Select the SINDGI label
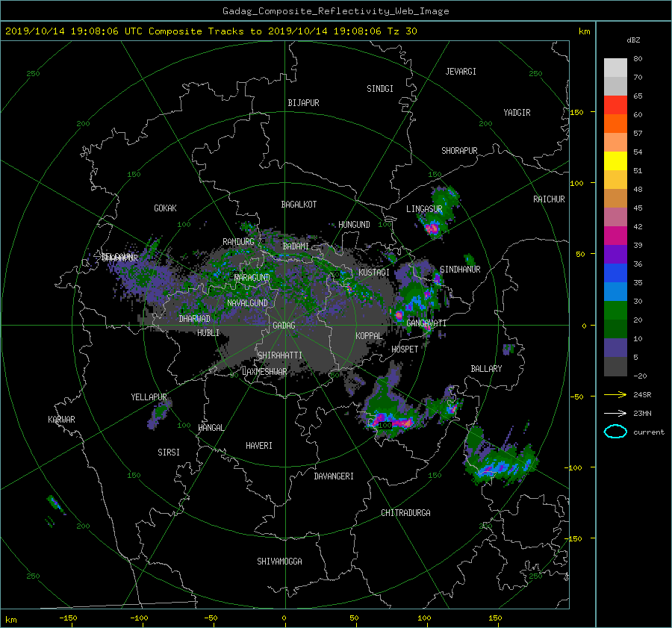The image size is (672, 628). point(380,89)
